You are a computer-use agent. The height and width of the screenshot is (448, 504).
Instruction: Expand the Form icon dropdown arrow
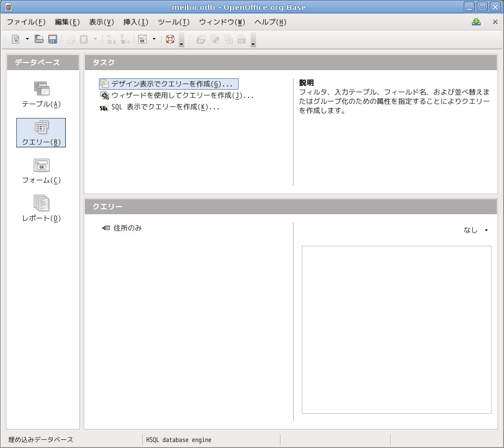pos(154,39)
